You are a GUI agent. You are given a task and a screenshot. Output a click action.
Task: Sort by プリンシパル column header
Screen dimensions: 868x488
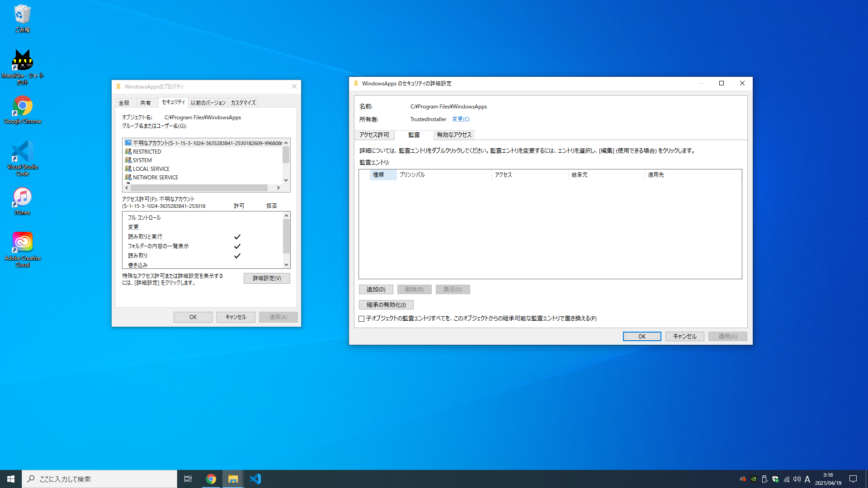pos(444,175)
